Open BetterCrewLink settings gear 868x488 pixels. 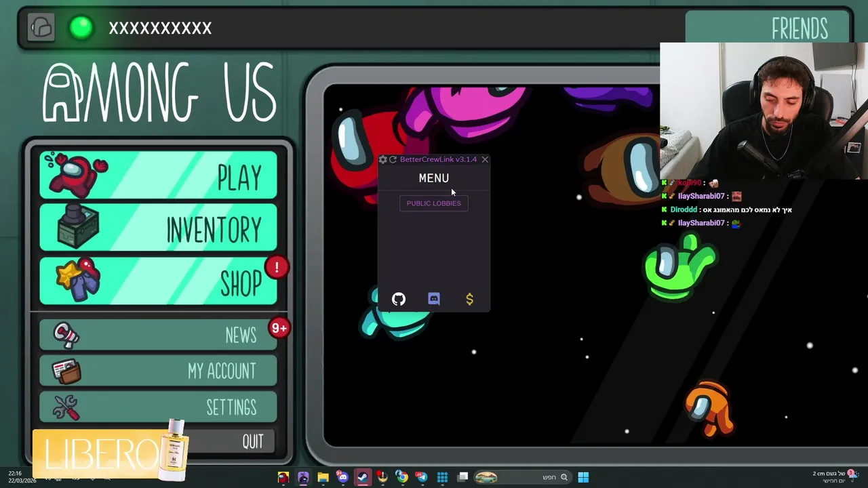click(x=382, y=159)
